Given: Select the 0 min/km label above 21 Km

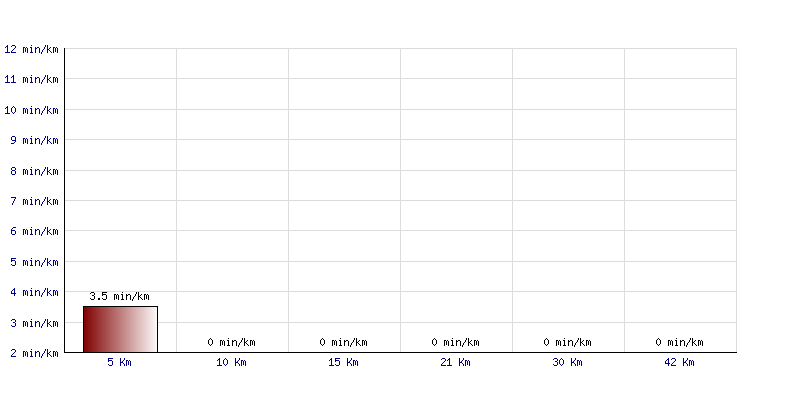Looking at the screenshot, I should [x=456, y=342].
